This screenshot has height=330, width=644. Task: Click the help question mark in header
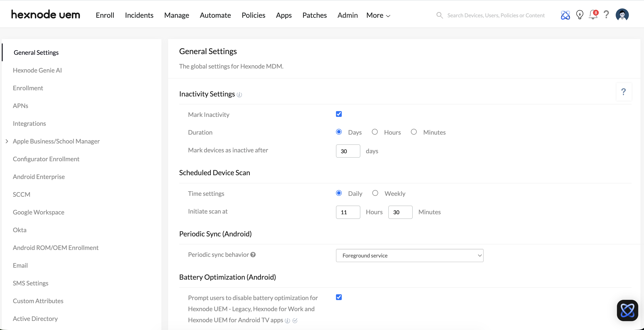(606, 15)
